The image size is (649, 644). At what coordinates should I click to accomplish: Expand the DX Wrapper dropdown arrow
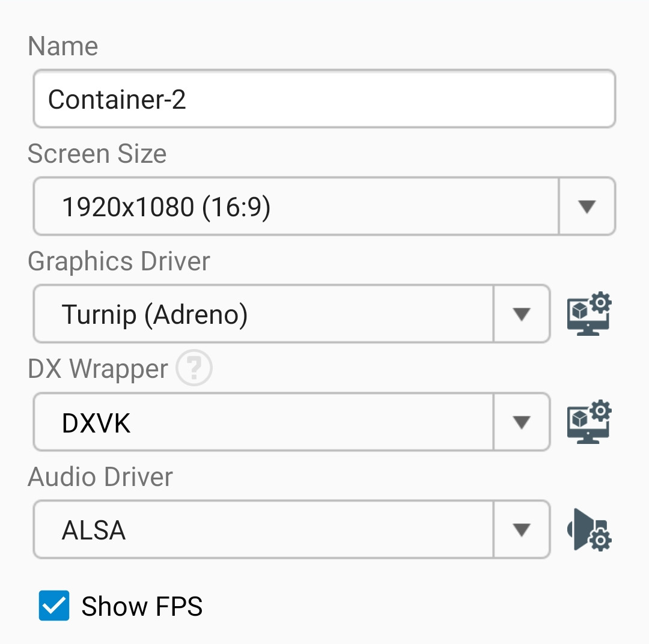(x=521, y=422)
